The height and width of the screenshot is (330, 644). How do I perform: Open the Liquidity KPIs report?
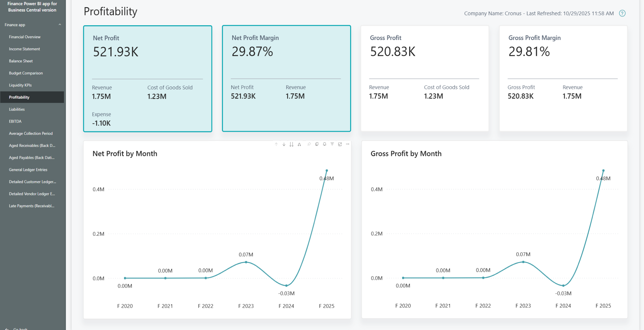[20, 85]
